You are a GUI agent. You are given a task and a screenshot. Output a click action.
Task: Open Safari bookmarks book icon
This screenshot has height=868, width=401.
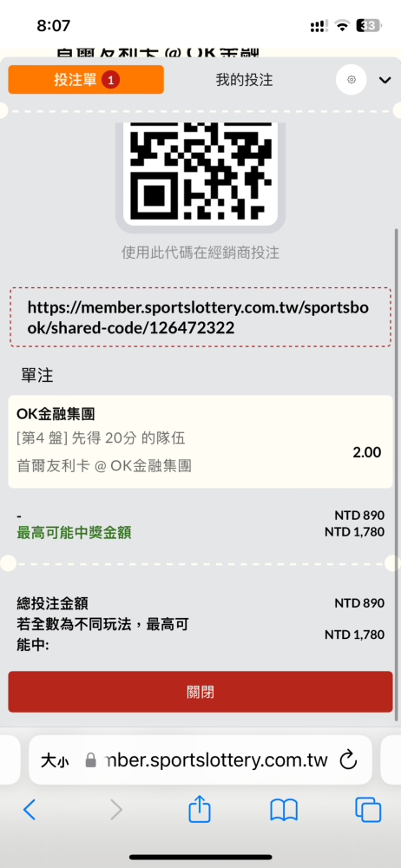coord(284,810)
